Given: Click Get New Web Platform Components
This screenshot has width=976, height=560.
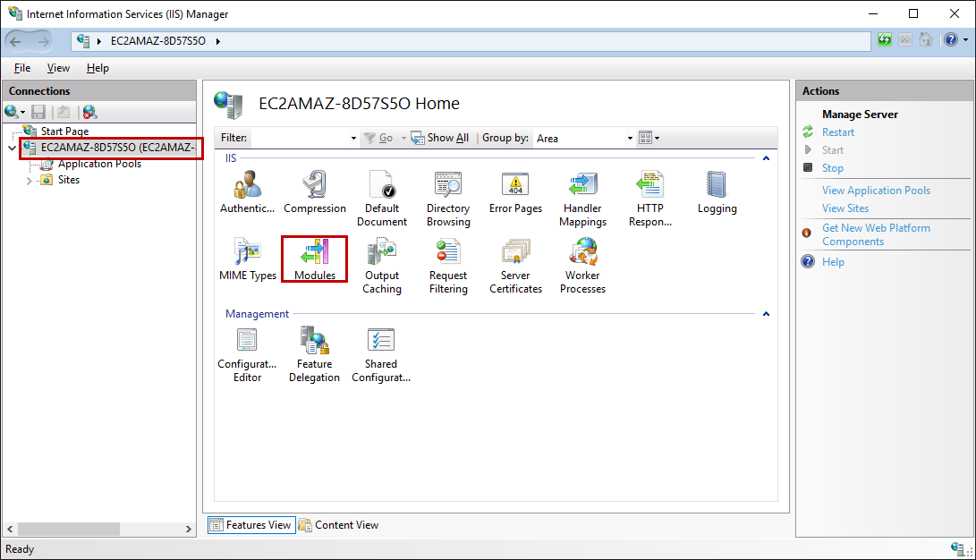Looking at the screenshot, I should 876,234.
